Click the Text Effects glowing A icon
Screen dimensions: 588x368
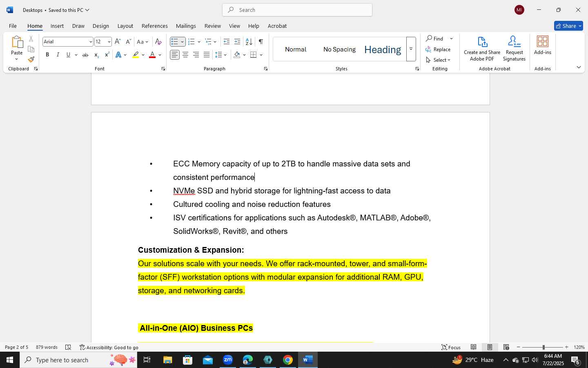119,55
